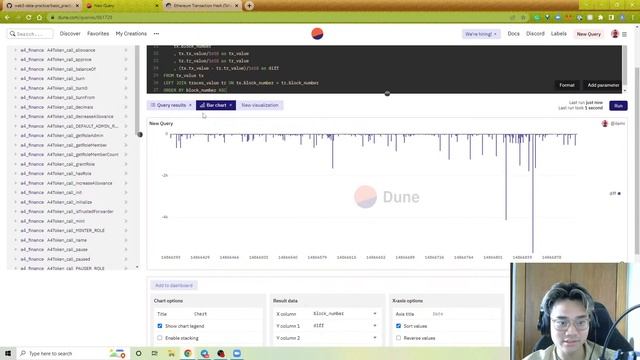This screenshot has height=360, width=640.
Task: Click the Add to dashboard button
Action: pyautogui.click(x=174, y=285)
